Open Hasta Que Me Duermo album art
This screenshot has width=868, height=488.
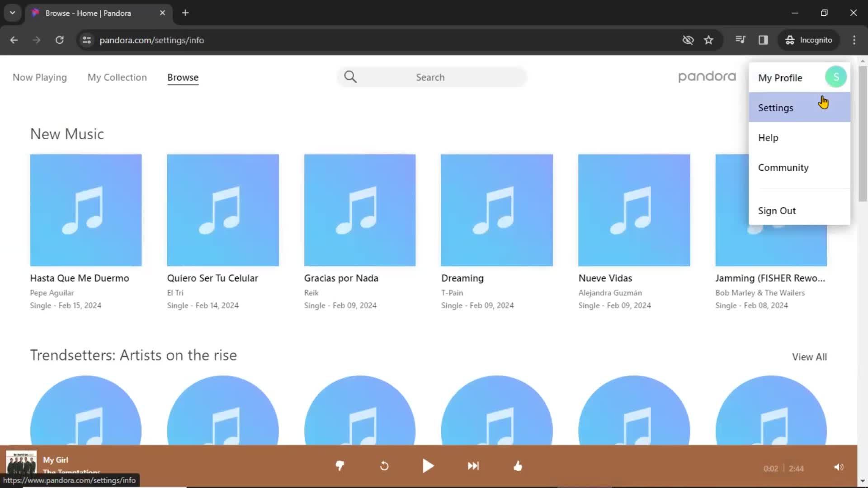click(86, 210)
